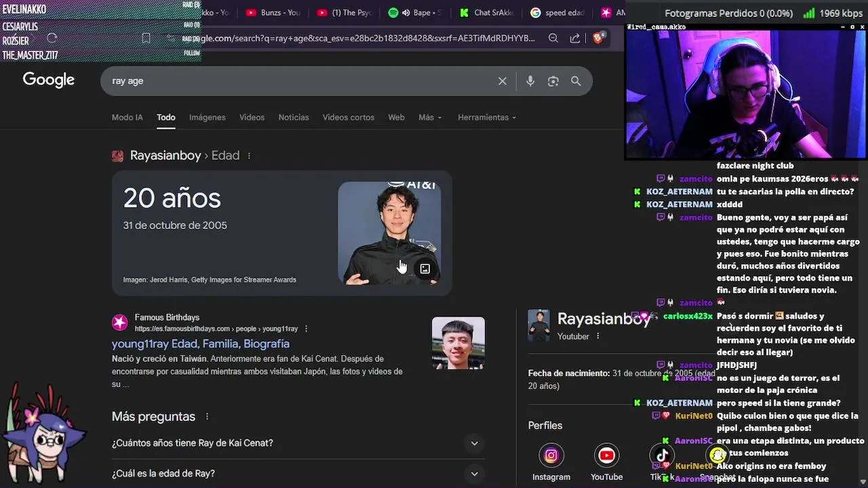Screen dimensions: 868x488
Task: Select the Videos cortos search tab
Action: click(349, 117)
